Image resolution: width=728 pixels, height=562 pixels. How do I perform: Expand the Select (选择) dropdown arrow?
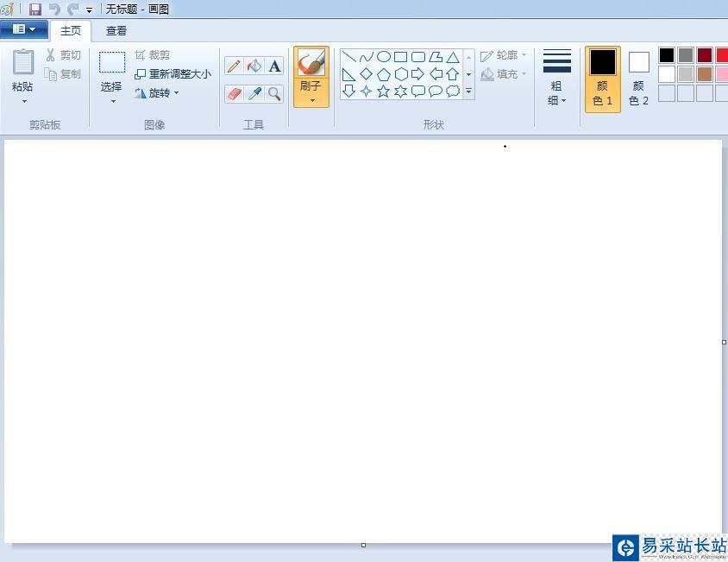coord(113,101)
